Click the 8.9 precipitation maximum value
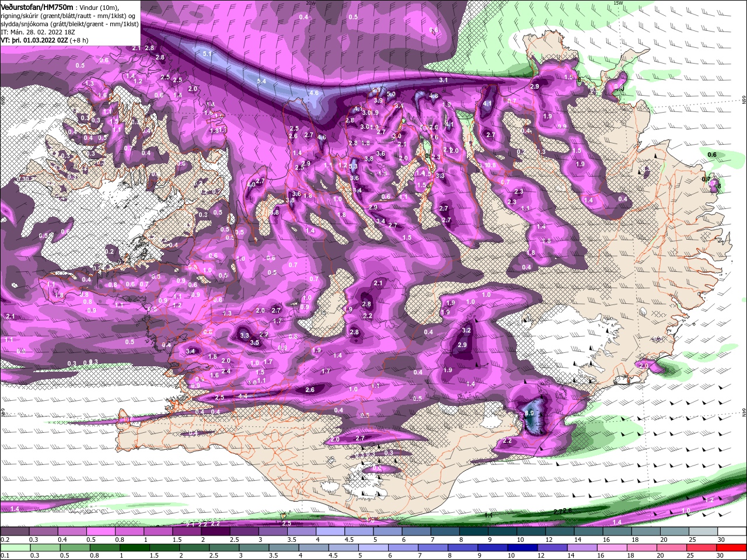The height and width of the screenshot is (560, 747). coord(529,413)
